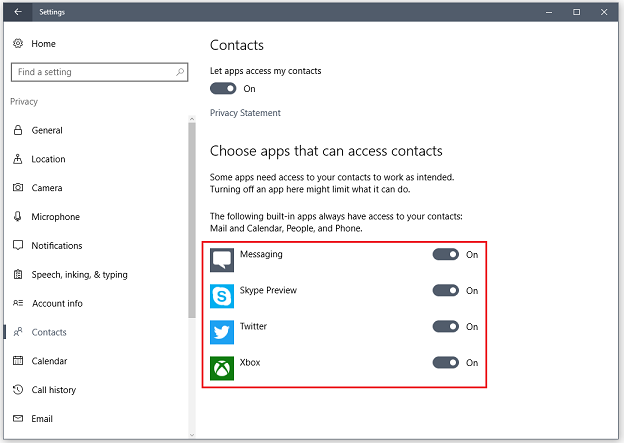Click the Skype Preview app icon
624x443 pixels.
coord(222,296)
